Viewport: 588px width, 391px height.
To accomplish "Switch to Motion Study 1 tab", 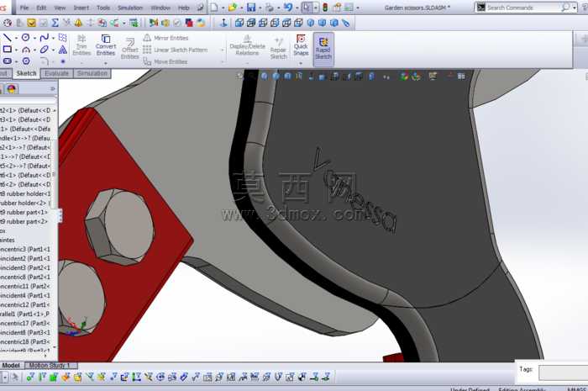I will pos(50,365).
